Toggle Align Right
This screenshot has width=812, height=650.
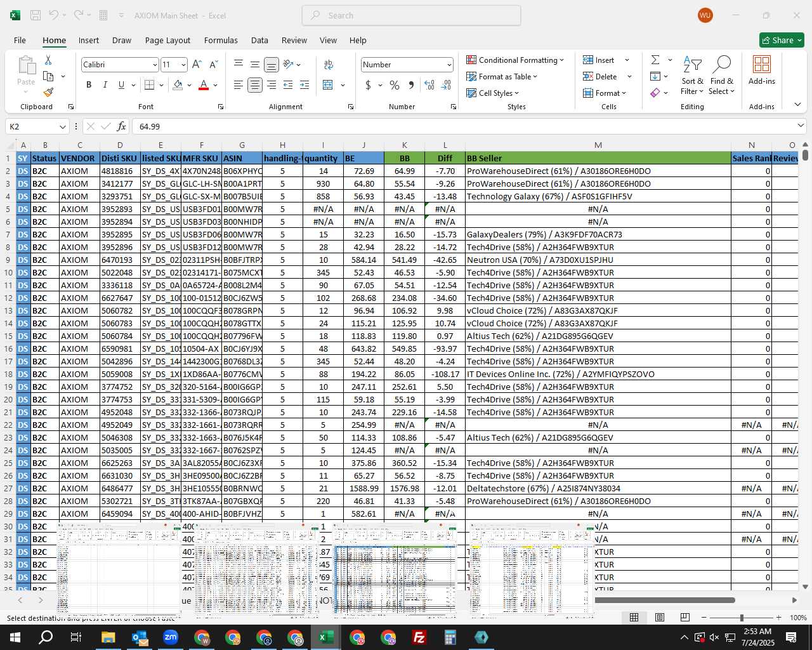click(272, 85)
